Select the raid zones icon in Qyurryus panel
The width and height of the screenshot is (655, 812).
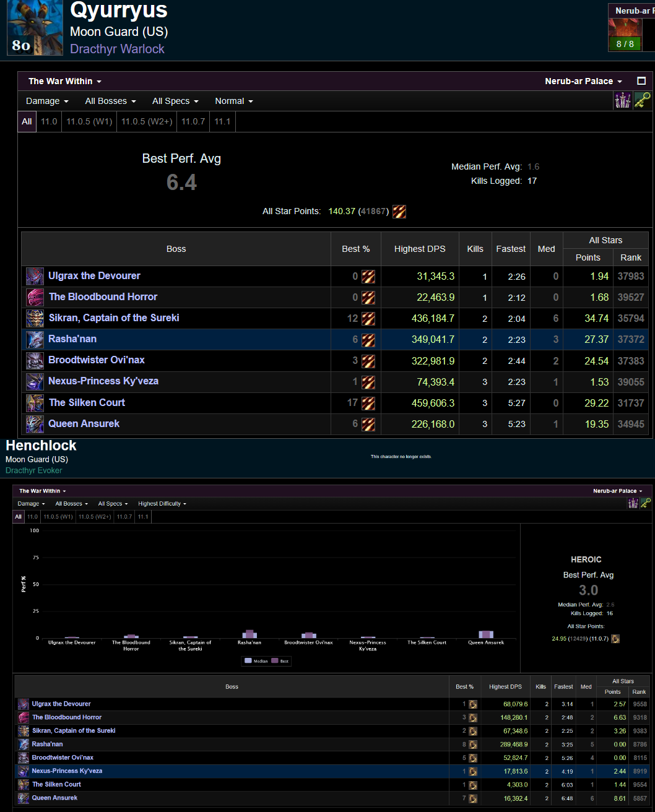tap(623, 100)
